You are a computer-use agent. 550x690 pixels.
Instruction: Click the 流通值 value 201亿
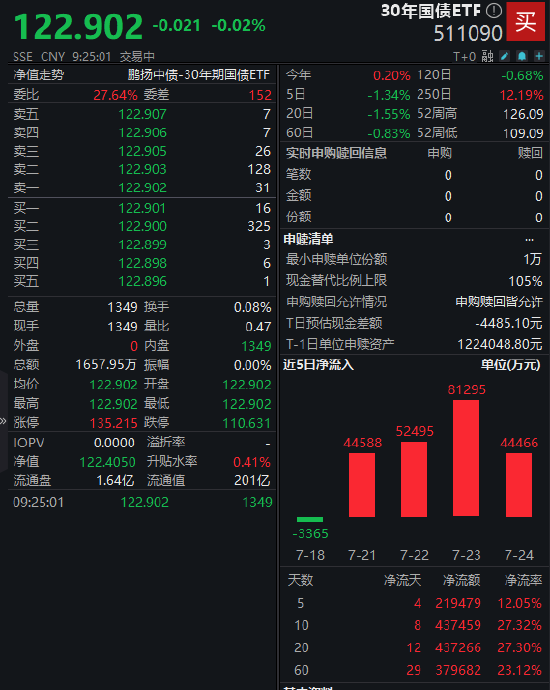[x=252, y=481]
